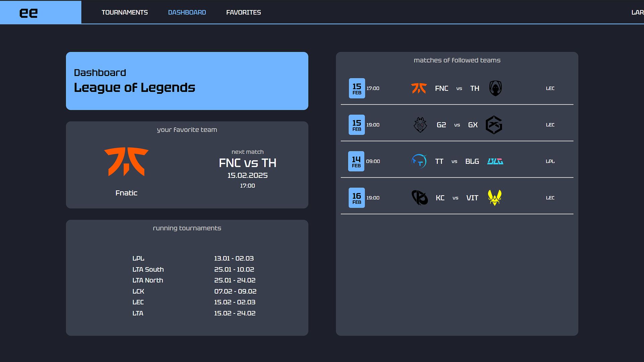The width and height of the screenshot is (644, 362).
Task: Click GX team abbreviation
Action: click(x=473, y=125)
